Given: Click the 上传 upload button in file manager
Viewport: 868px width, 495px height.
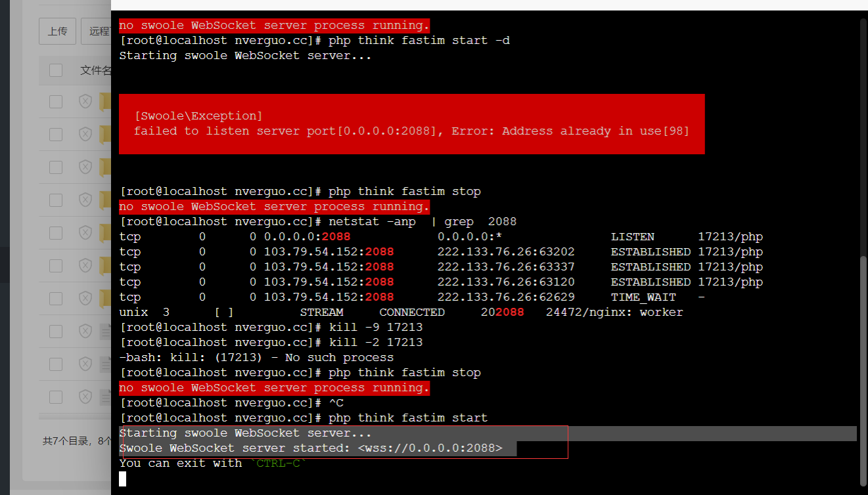Looking at the screenshot, I should (58, 31).
